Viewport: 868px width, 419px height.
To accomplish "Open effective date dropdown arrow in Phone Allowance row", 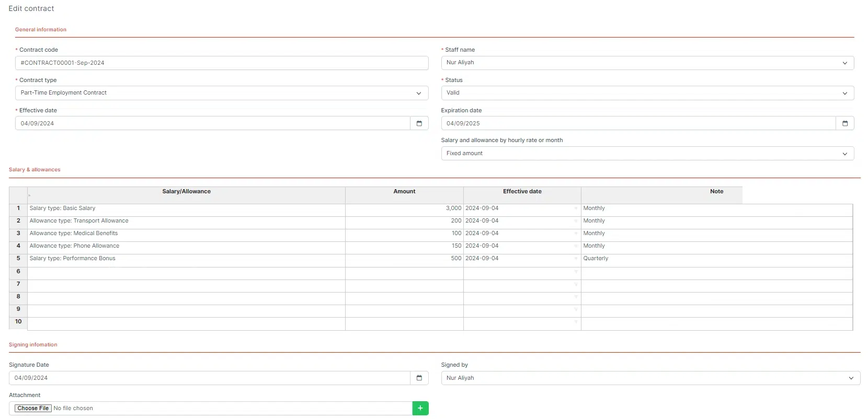I will [x=576, y=246].
